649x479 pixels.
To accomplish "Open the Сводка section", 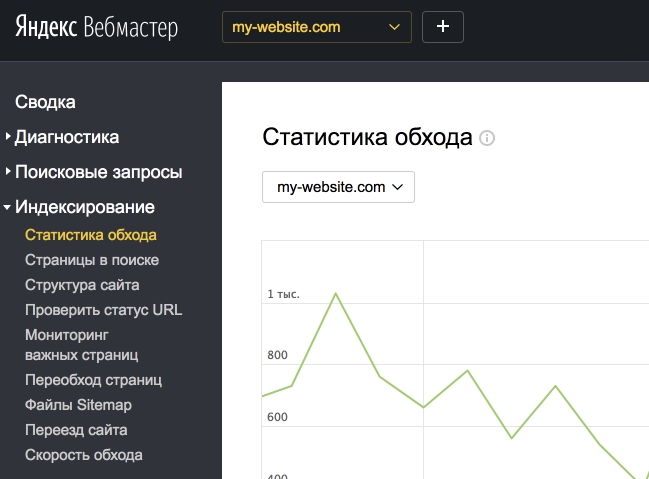I will point(45,102).
